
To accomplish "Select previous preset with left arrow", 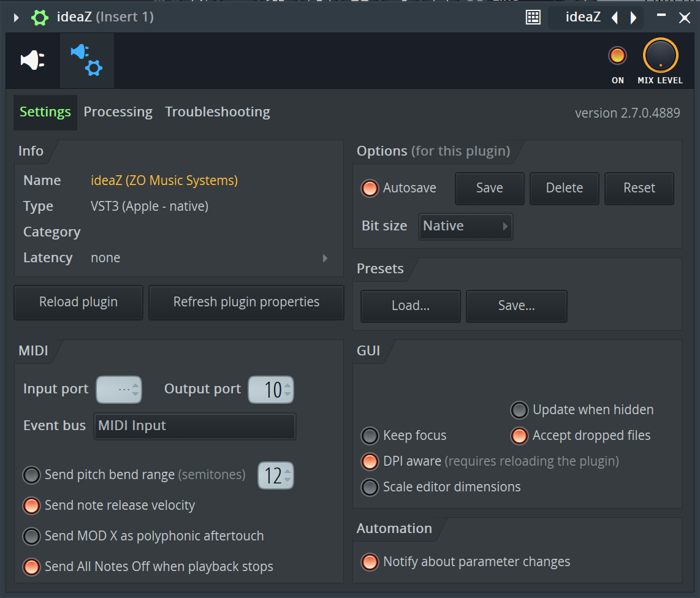I will point(615,18).
